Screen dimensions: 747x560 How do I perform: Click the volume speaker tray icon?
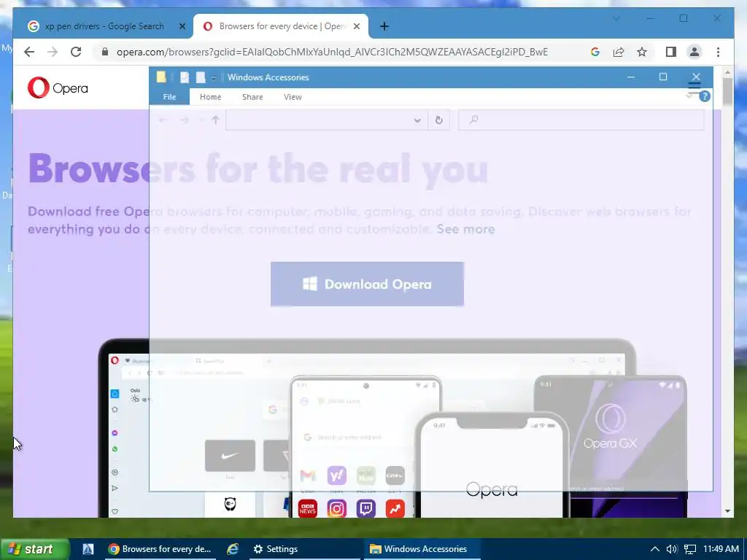click(x=672, y=549)
